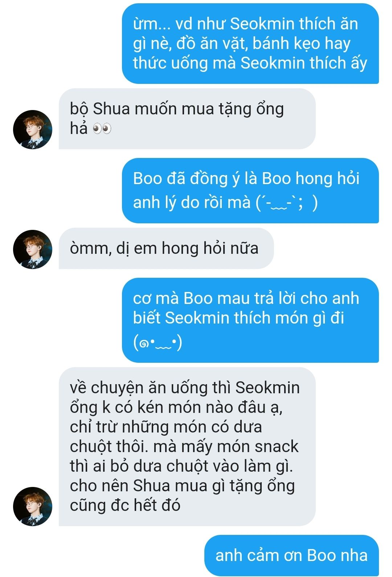The width and height of the screenshot is (392, 577).
Task: Select the 'anh cảm ơn Boo nha' bubble
Action: click(x=291, y=556)
